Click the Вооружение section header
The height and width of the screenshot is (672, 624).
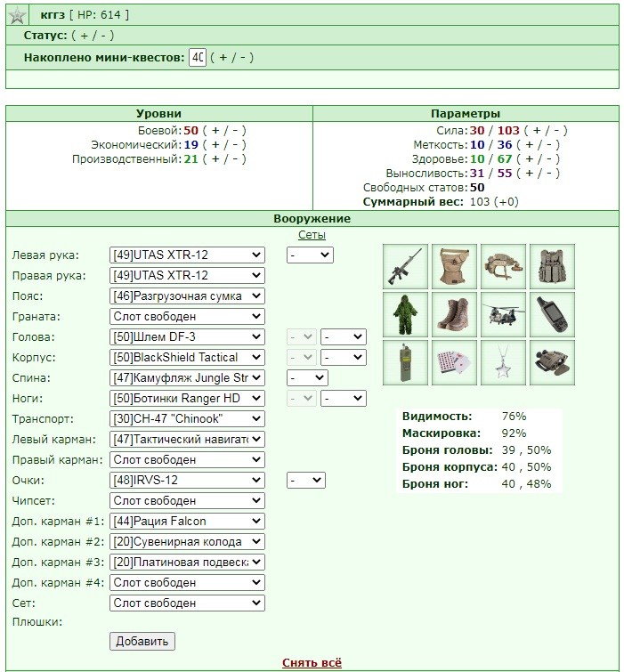click(x=312, y=219)
